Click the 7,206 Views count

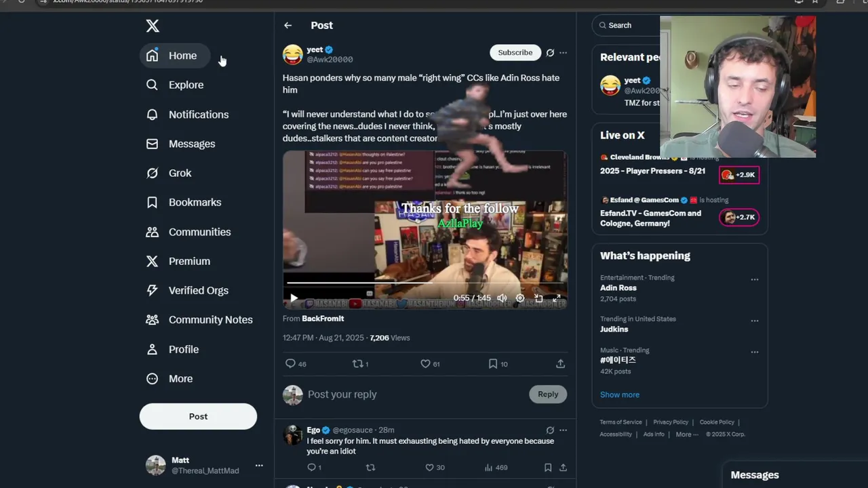tap(390, 338)
